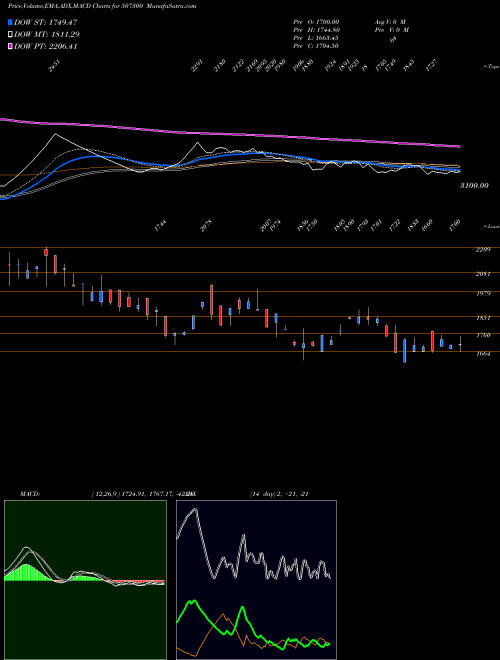Select the DOW PT: 2206.41 label
Screen dimensions: 500x660
(45, 47)
